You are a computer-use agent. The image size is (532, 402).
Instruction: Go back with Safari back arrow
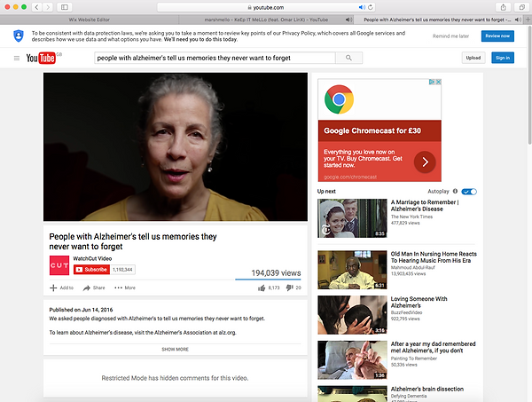pyautogui.click(x=37, y=7)
